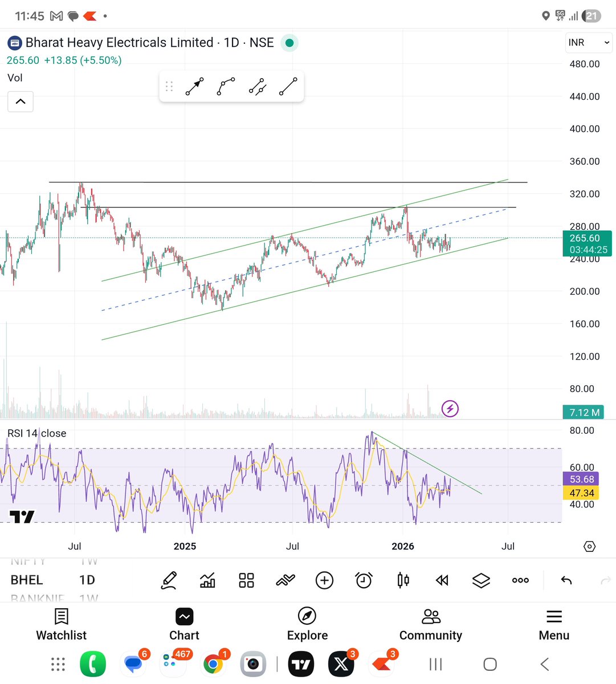The height and width of the screenshot is (684, 616).
Task: Tap the 47.34 RSI average label
Action: tap(581, 493)
